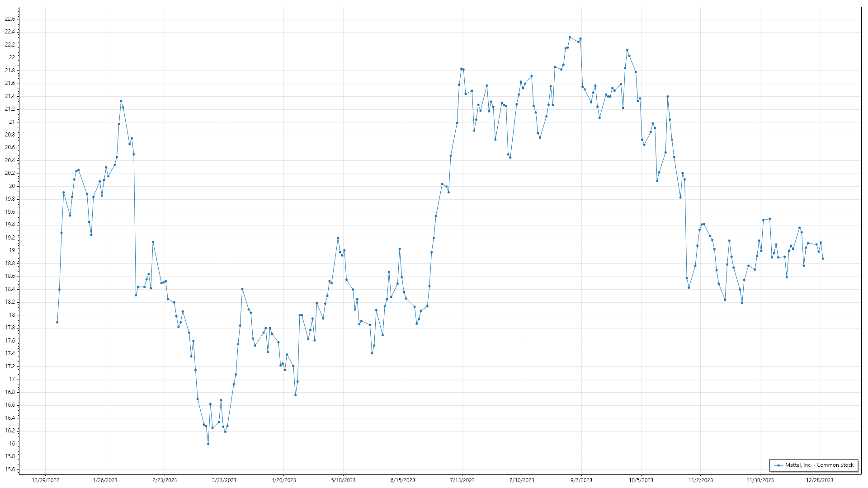Click the highest data point of the series
Screen dimensions: 868x488
coord(570,38)
